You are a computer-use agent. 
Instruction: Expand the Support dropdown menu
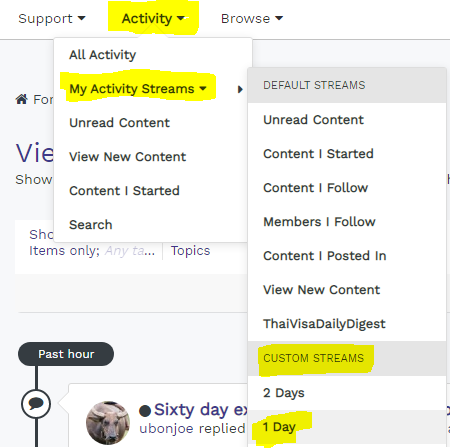point(52,19)
